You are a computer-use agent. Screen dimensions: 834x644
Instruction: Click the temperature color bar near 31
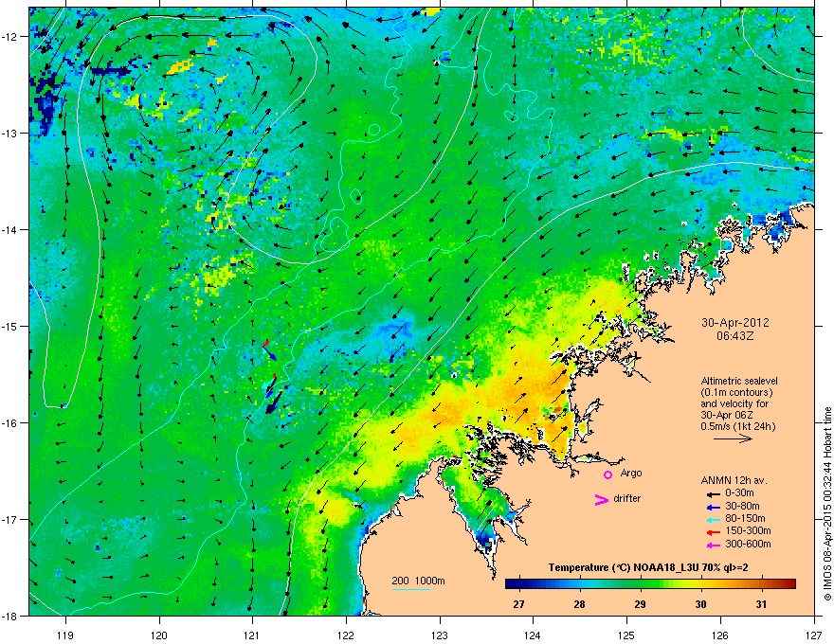(x=762, y=583)
